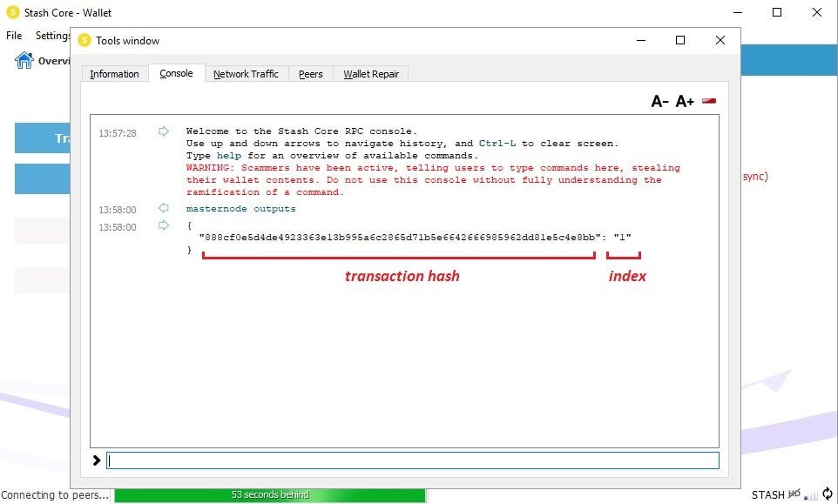The image size is (838, 504).
Task: Minimize the Tools window
Action: (x=641, y=40)
